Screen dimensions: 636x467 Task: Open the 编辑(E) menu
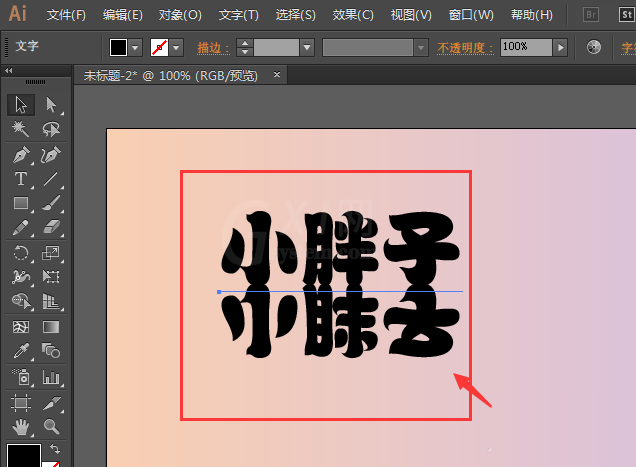pyautogui.click(x=122, y=15)
